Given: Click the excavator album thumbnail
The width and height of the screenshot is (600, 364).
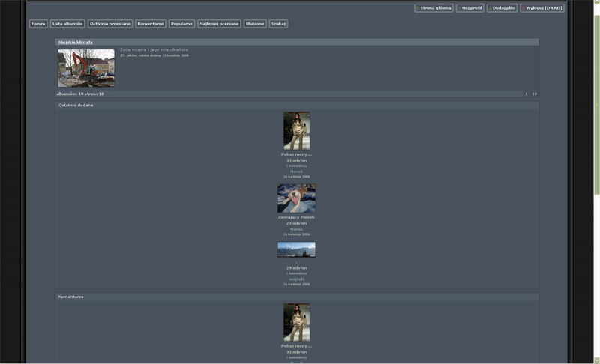Looking at the screenshot, I should pos(86,68).
